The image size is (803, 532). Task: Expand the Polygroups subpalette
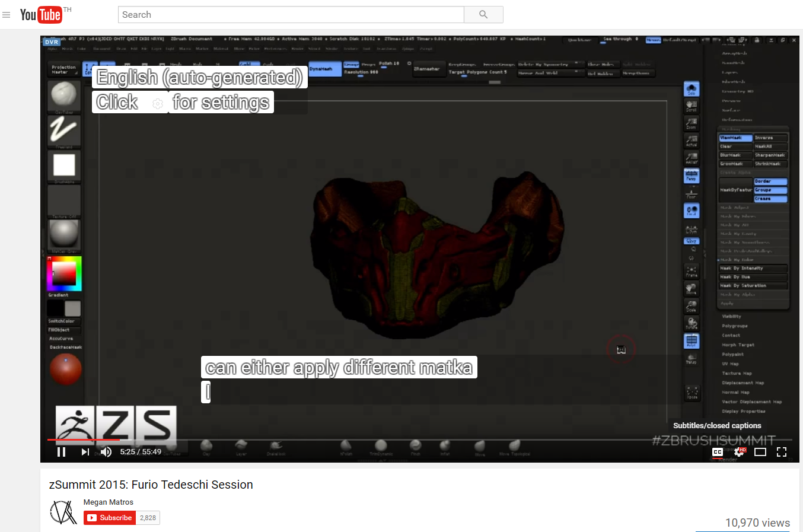coord(735,326)
